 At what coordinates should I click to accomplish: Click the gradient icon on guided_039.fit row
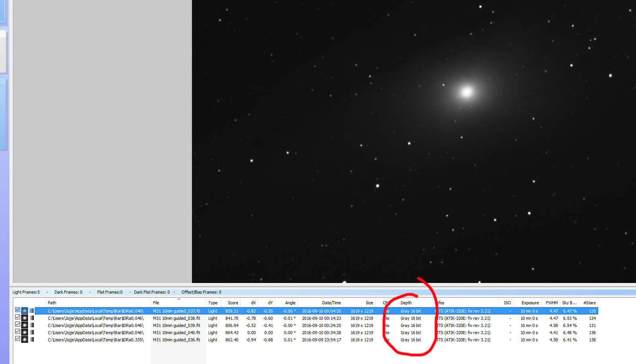tap(31, 325)
